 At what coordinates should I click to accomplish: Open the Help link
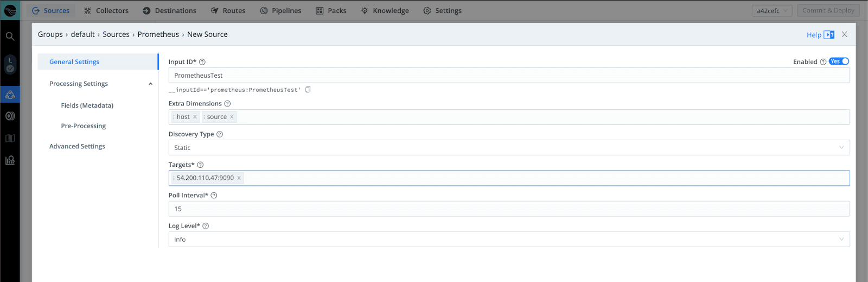814,35
